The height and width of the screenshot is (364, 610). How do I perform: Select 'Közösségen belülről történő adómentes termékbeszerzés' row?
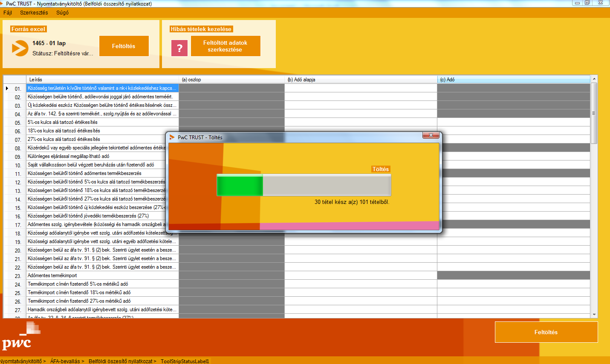pos(96,173)
